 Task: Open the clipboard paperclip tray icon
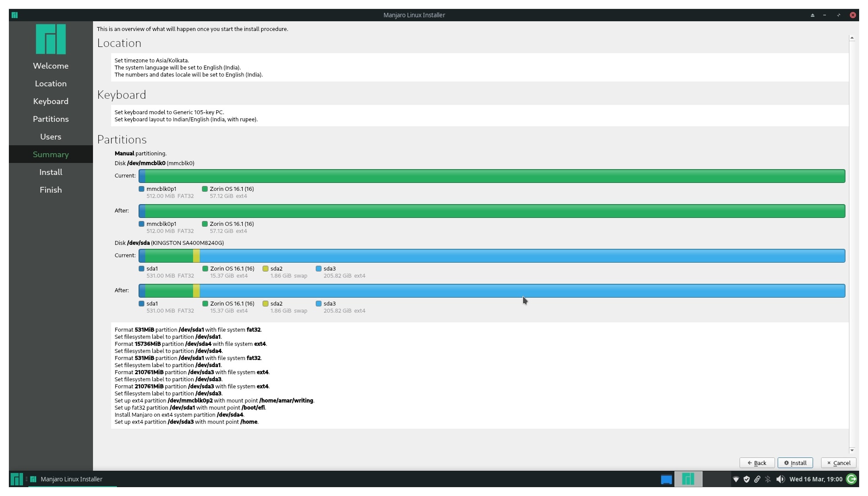click(x=757, y=479)
